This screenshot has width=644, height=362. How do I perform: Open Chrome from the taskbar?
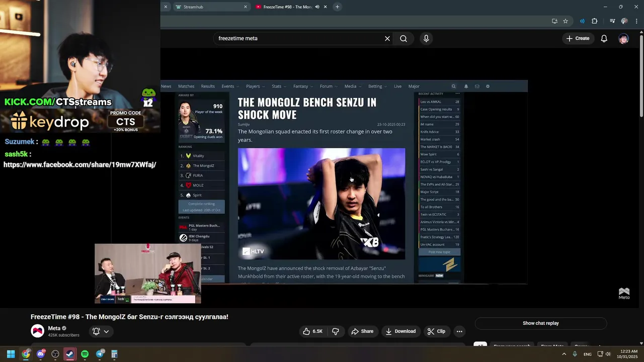click(26, 354)
